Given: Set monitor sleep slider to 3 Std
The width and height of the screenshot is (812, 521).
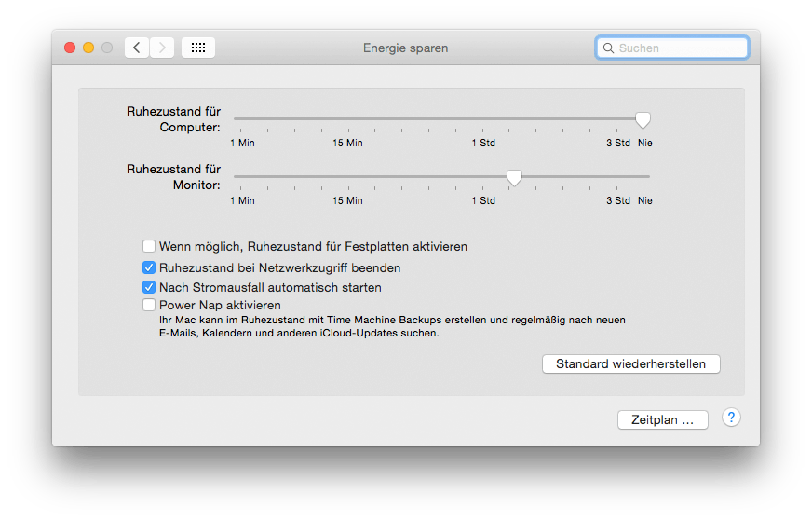Looking at the screenshot, I should (x=616, y=177).
